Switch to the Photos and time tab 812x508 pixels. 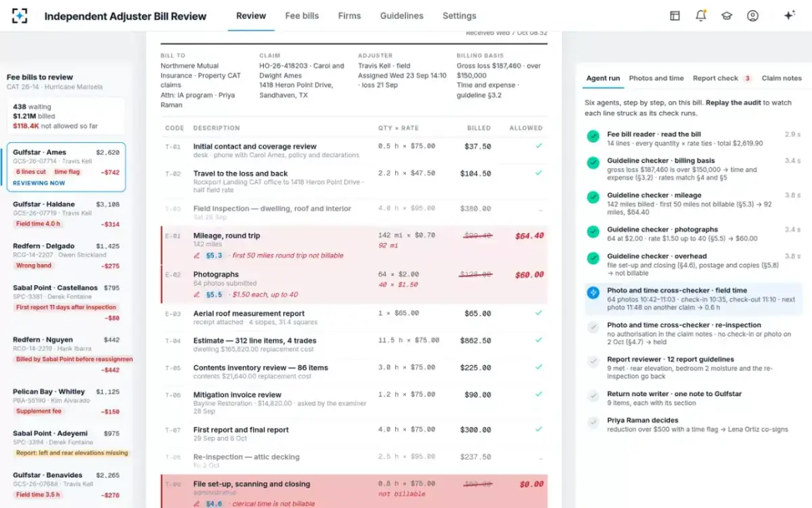656,79
